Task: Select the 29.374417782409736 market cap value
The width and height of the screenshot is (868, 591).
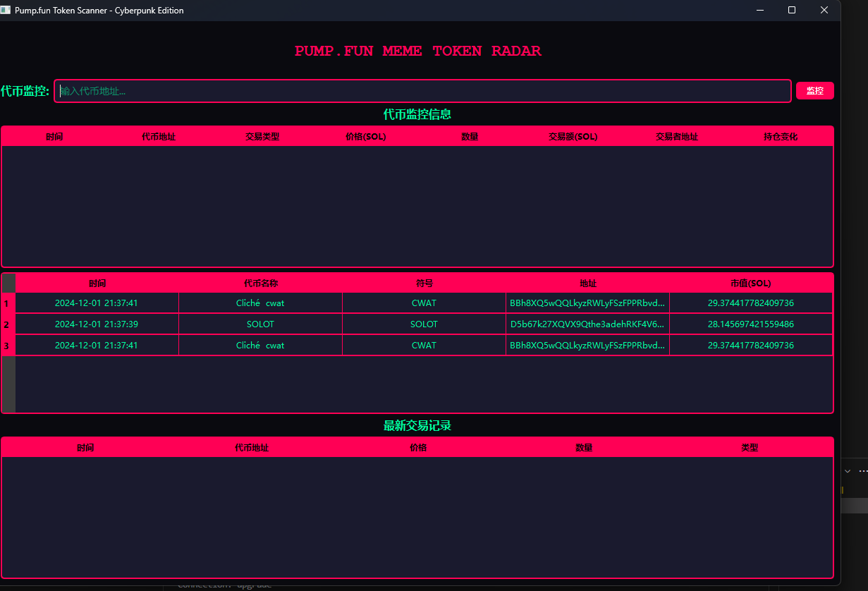Action: [751, 303]
